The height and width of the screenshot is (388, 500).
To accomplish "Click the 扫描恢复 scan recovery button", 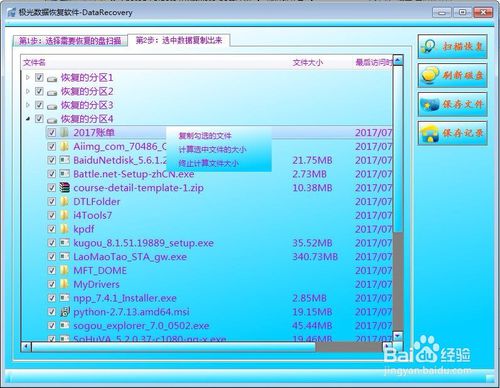I will tap(452, 46).
